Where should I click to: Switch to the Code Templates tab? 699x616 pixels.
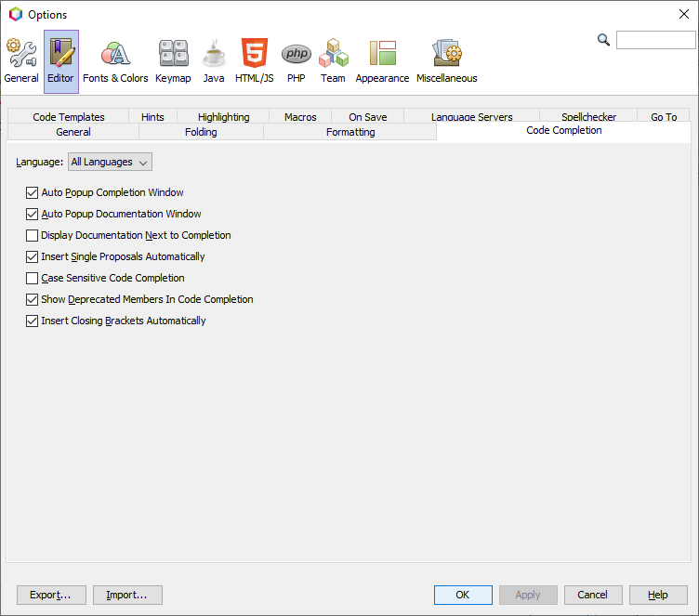coord(69,117)
